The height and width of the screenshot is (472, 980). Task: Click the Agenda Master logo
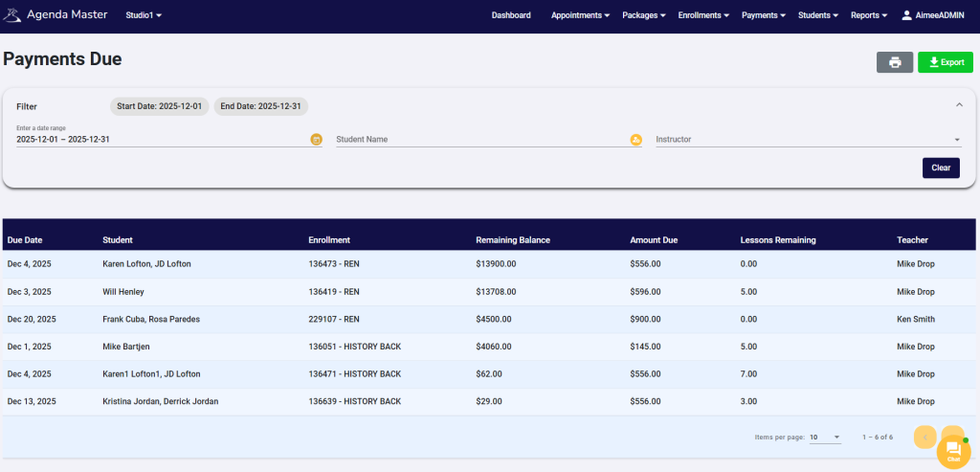(x=14, y=15)
